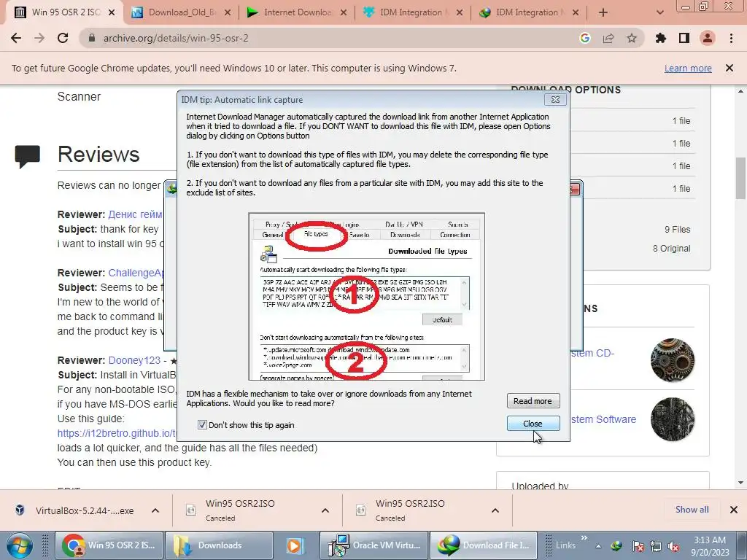Screen dimensions: 747x560
Task: Click the Reviews speech bubble icon
Action: coord(27,157)
